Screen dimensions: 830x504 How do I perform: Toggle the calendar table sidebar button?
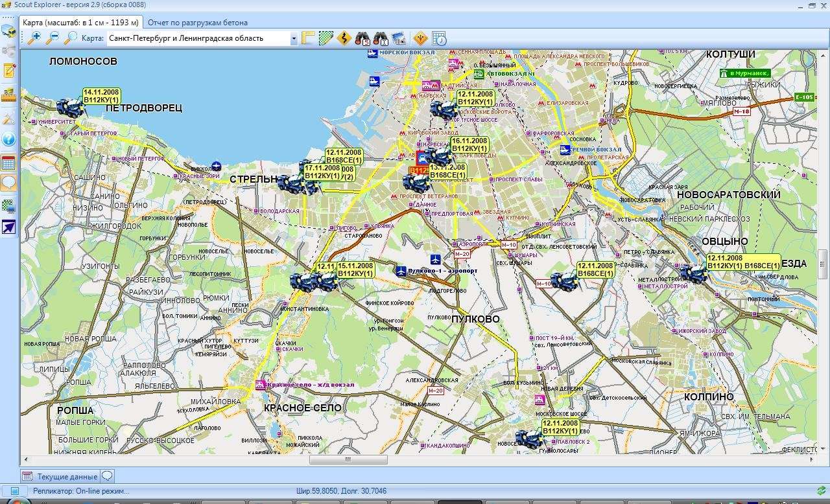[9, 163]
